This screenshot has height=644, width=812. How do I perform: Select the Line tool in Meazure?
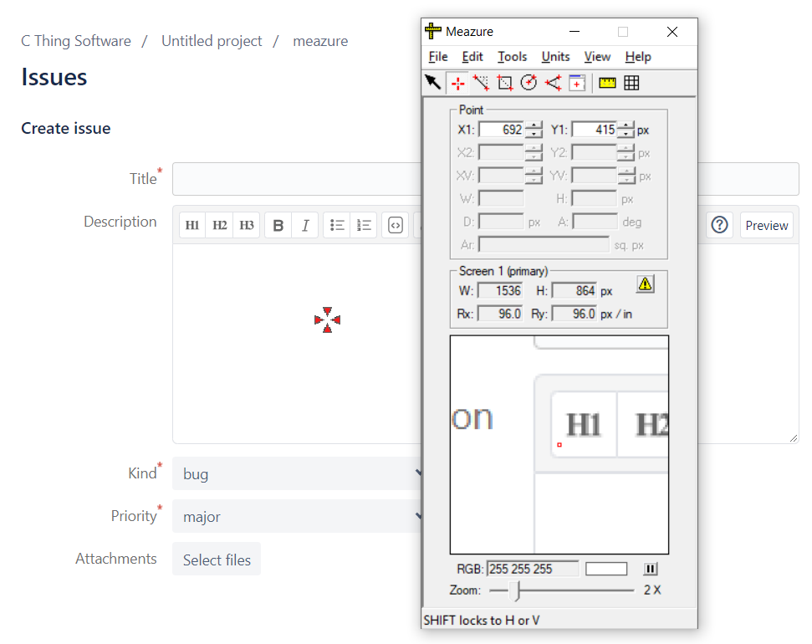481,82
